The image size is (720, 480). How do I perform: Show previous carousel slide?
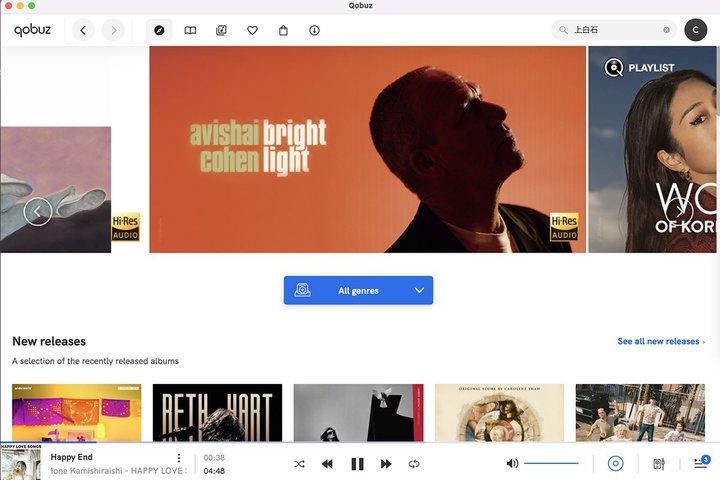(x=38, y=211)
